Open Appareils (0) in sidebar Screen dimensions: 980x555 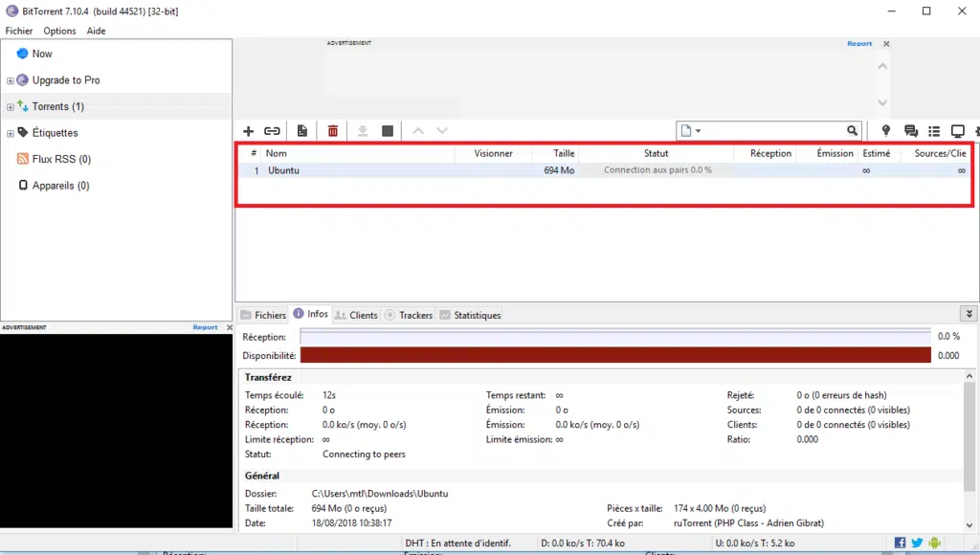point(60,186)
